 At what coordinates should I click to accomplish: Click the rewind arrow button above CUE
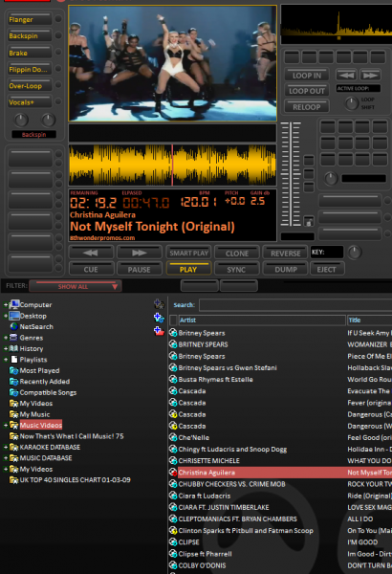click(x=91, y=253)
